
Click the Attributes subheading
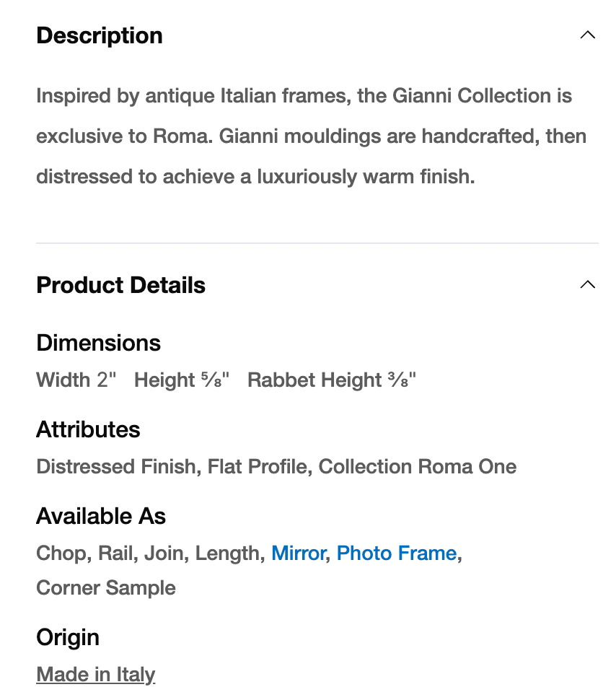(x=88, y=429)
